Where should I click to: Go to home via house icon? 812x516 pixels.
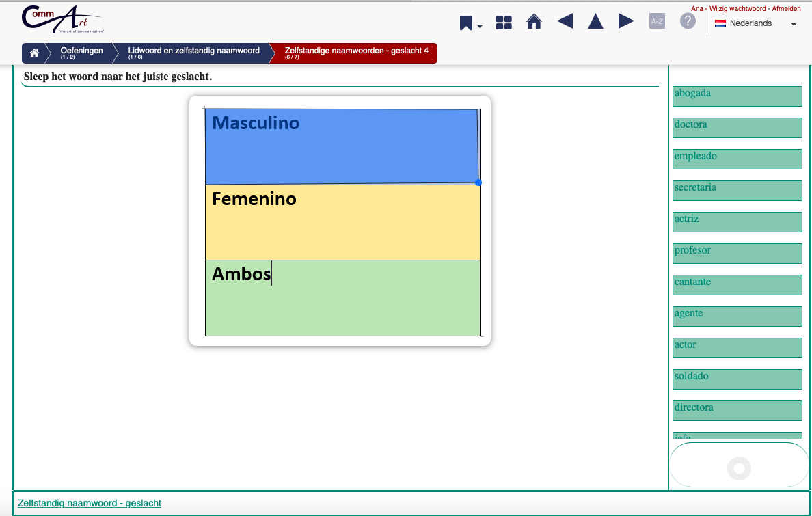click(534, 22)
